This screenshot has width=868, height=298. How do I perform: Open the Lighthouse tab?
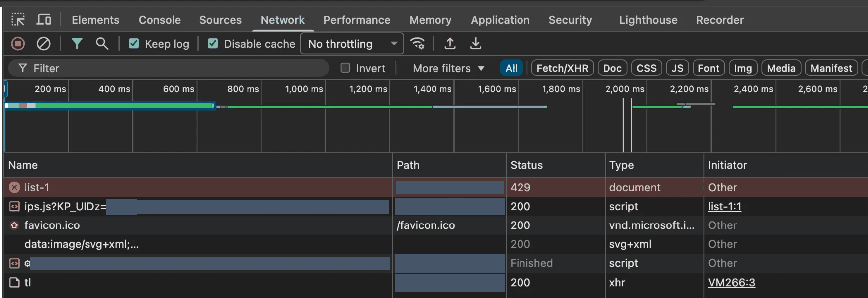coord(648,20)
